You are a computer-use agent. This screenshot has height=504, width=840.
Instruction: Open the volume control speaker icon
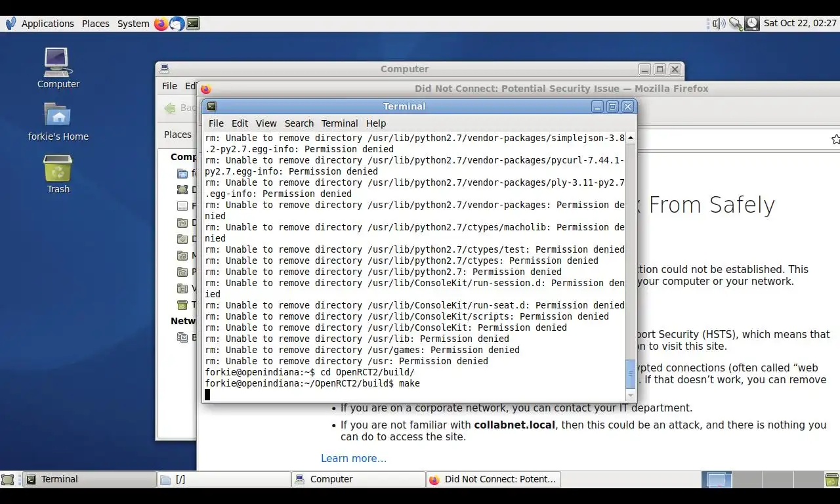tap(719, 24)
